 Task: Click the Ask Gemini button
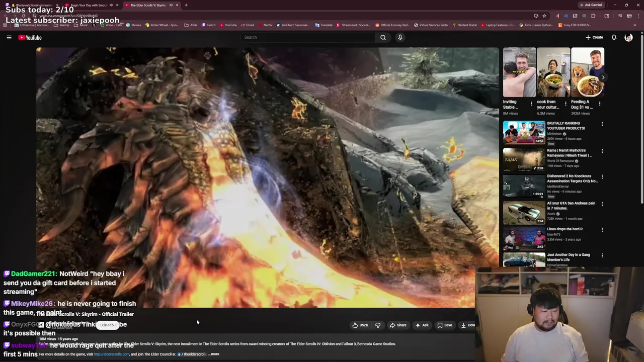591,5
